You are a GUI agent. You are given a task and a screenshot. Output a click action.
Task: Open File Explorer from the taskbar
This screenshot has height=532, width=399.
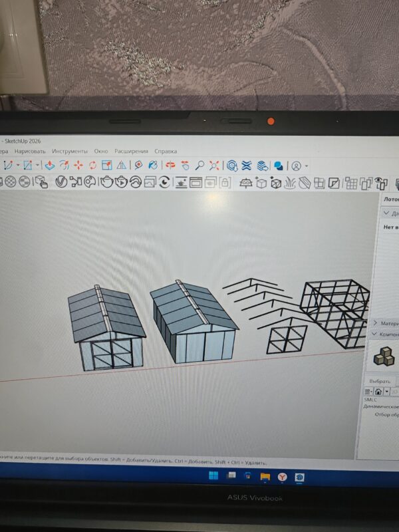click(265, 477)
